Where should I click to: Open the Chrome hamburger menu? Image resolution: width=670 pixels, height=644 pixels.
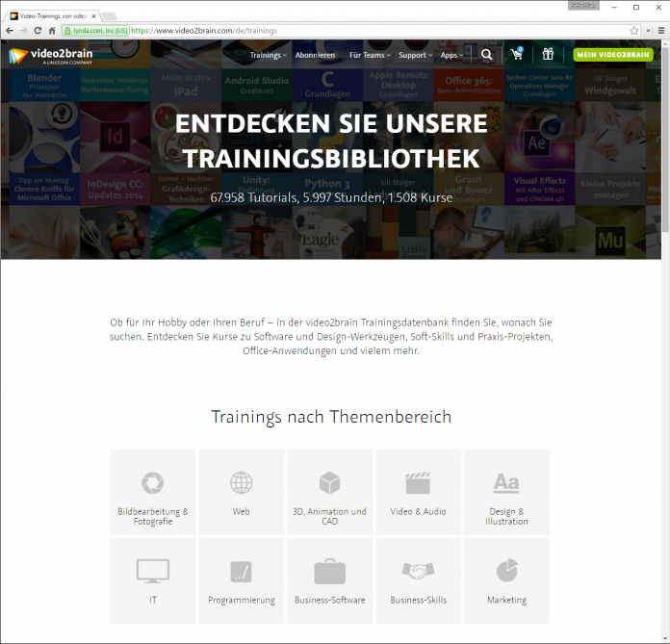pos(661,31)
